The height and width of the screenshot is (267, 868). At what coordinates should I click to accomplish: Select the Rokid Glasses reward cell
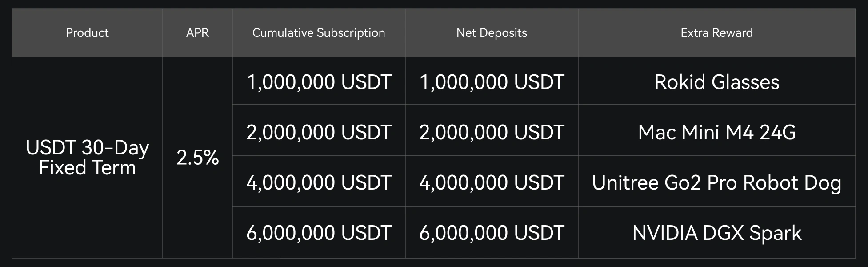(716, 82)
